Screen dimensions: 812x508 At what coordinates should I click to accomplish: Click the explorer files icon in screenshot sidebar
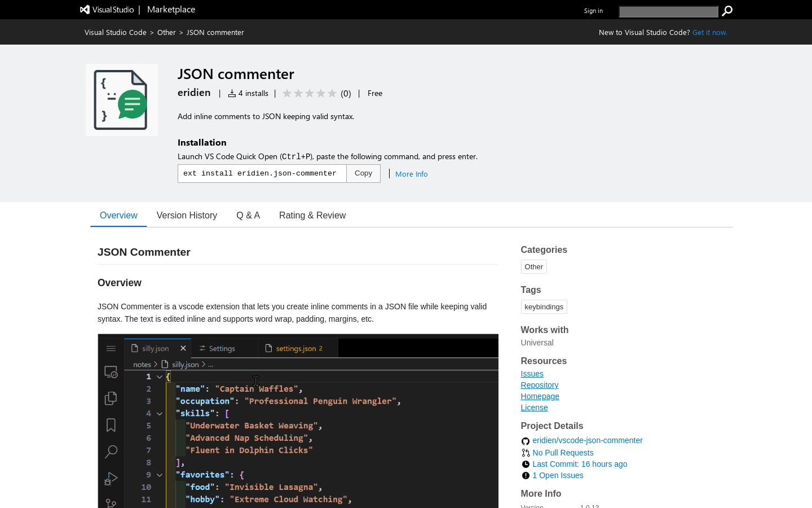[111, 398]
